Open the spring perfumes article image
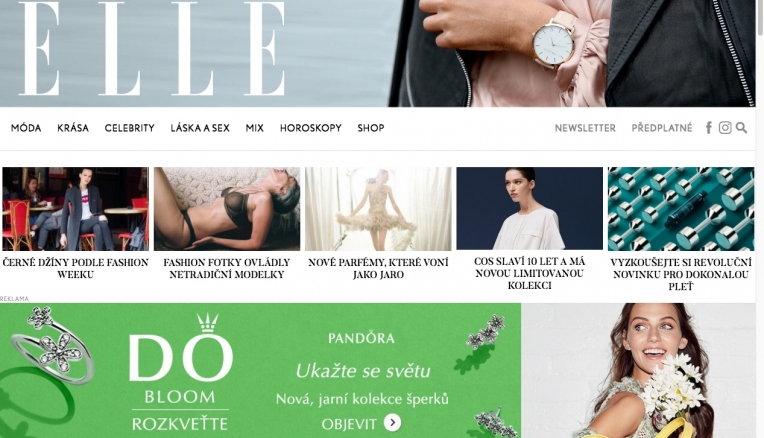This screenshot has height=438, width=764. click(378, 209)
